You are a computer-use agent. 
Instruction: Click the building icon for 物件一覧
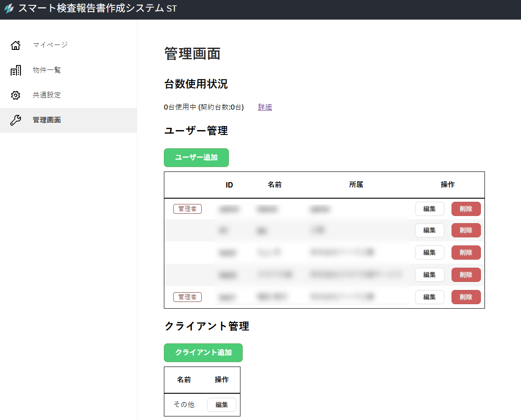tap(16, 70)
